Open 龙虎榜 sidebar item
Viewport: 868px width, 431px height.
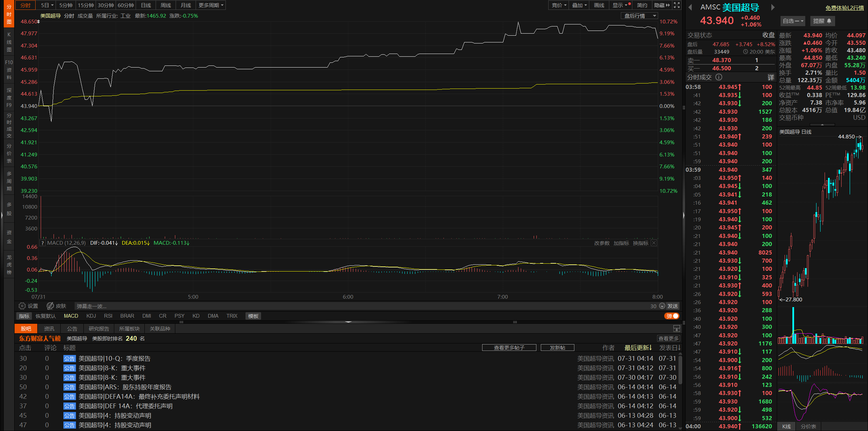(9, 264)
